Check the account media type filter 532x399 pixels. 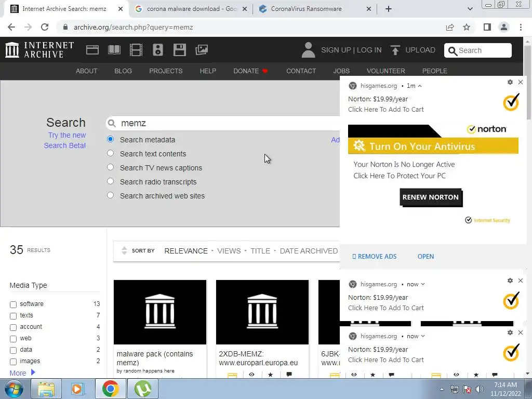tap(13, 327)
